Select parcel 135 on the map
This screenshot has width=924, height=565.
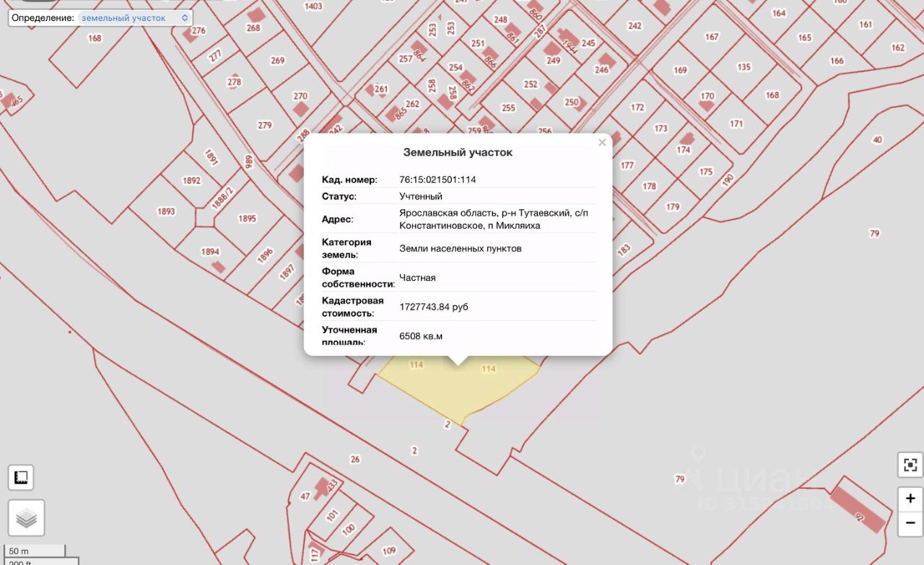point(744,67)
